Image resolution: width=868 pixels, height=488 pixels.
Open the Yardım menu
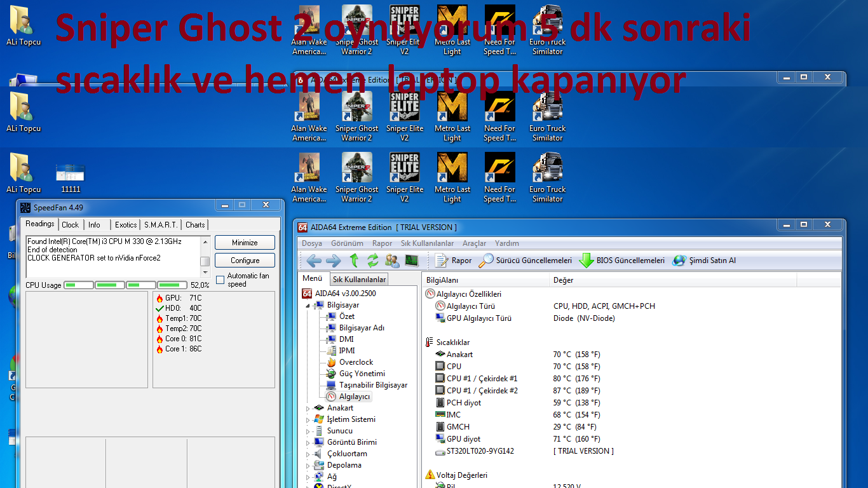click(507, 243)
